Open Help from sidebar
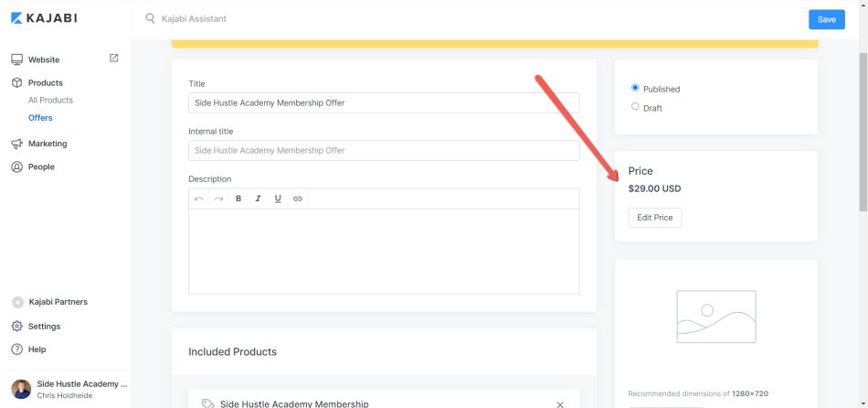The width and height of the screenshot is (868, 408). (x=37, y=349)
